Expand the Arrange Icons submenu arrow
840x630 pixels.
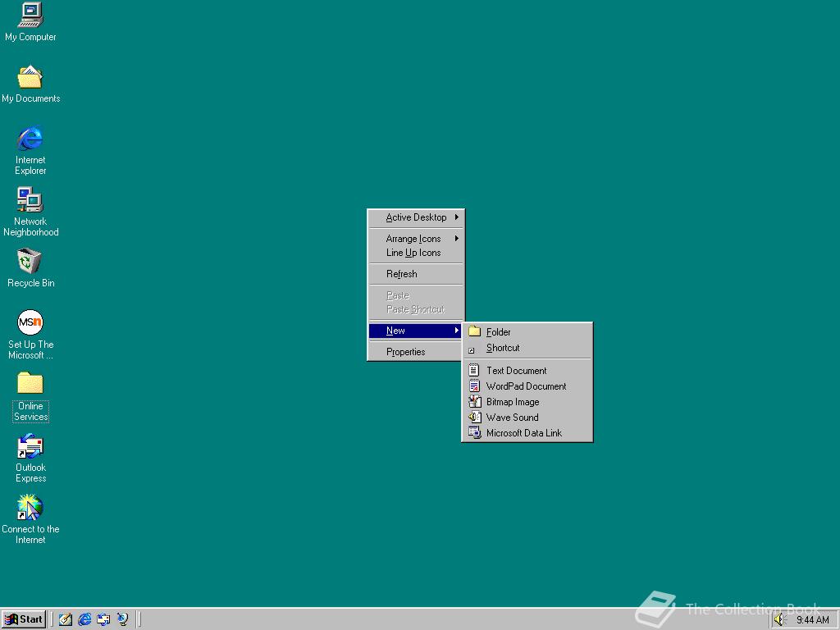pos(456,239)
